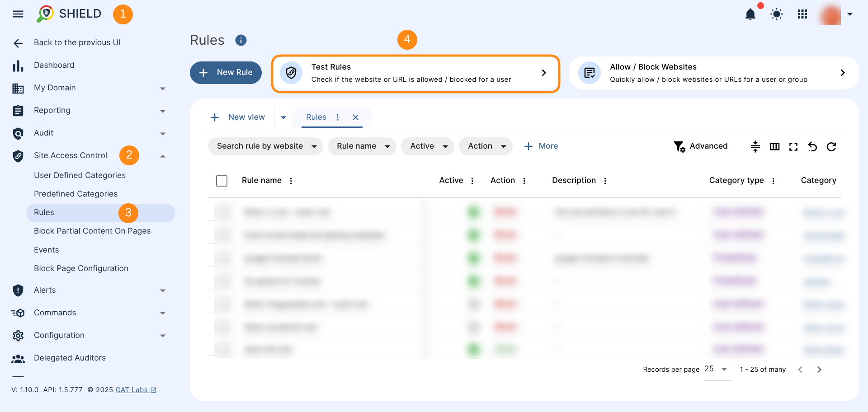The height and width of the screenshot is (412, 868).
Task: Click the Rules info icon
Action: pos(241,40)
